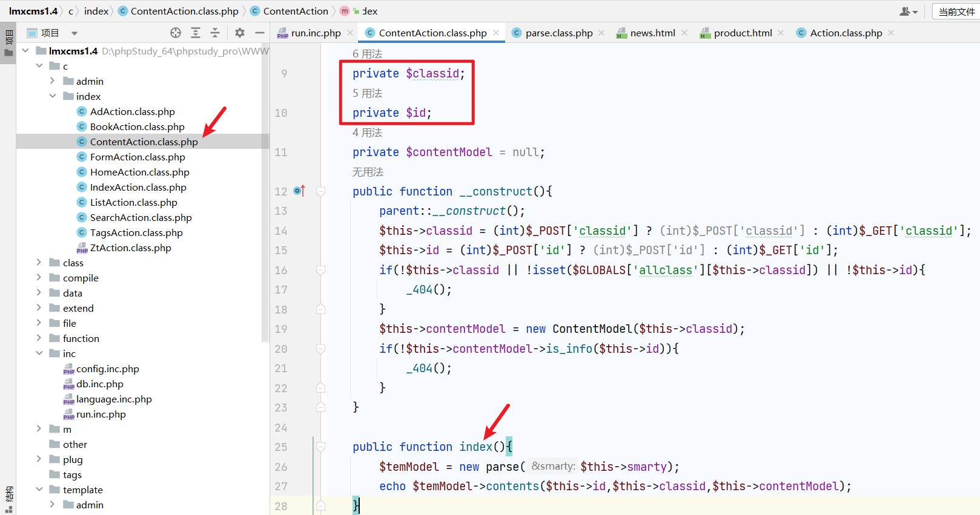Collapse the index folder chevron in tree
980x515 pixels.
(x=53, y=96)
